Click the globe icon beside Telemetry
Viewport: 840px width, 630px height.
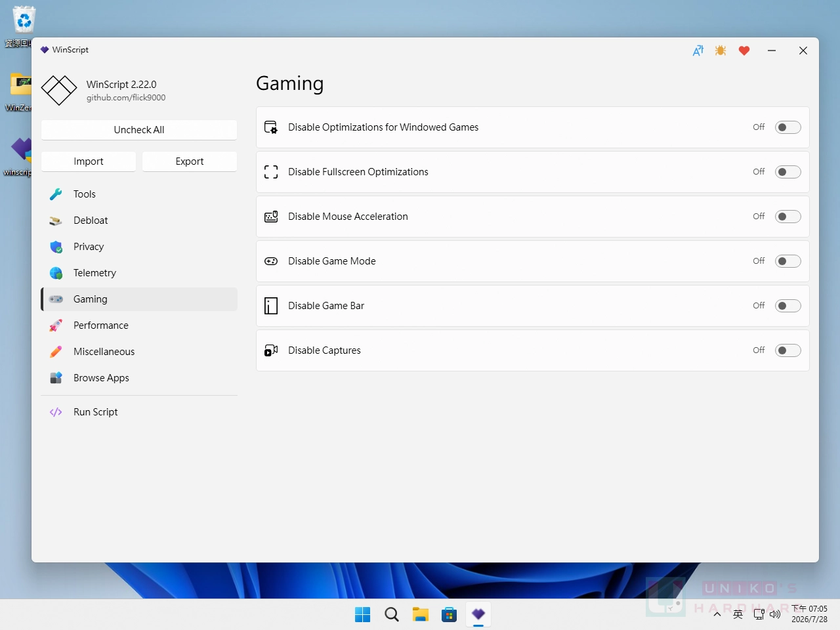(56, 273)
